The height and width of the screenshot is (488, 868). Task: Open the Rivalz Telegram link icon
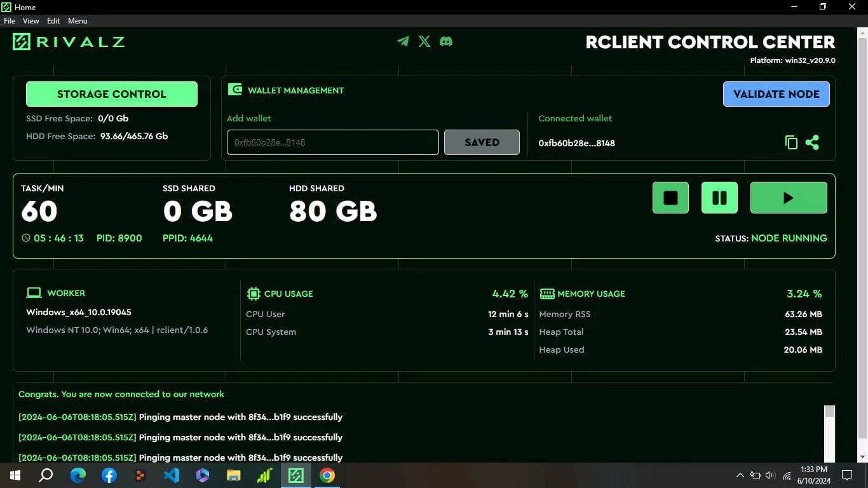click(403, 41)
